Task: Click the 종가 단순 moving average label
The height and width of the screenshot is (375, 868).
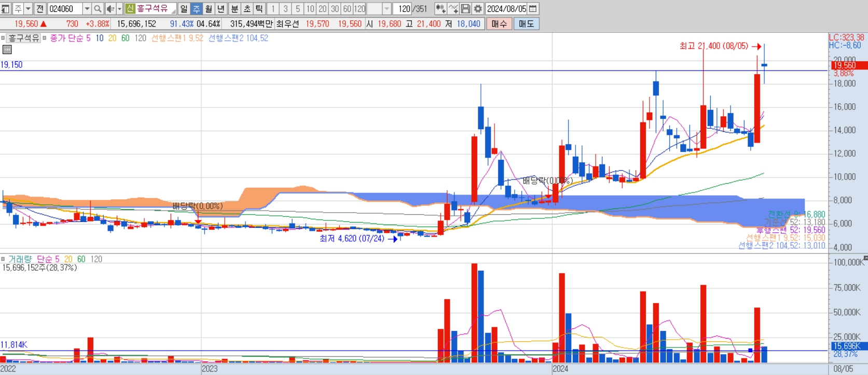Action: pyautogui.click(x=67, y=38)
